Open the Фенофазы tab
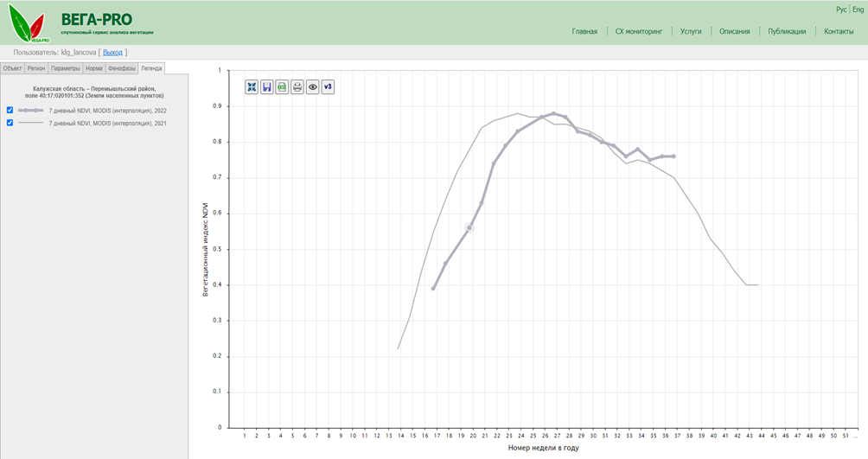The image size is (868, 459). pyautogui.click(x=122, y=68)
